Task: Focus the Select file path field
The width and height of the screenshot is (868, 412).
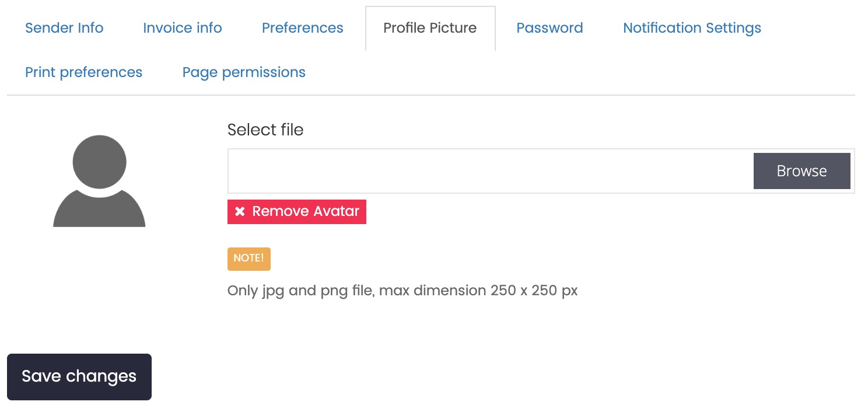Action: click(x=491, y=171)
